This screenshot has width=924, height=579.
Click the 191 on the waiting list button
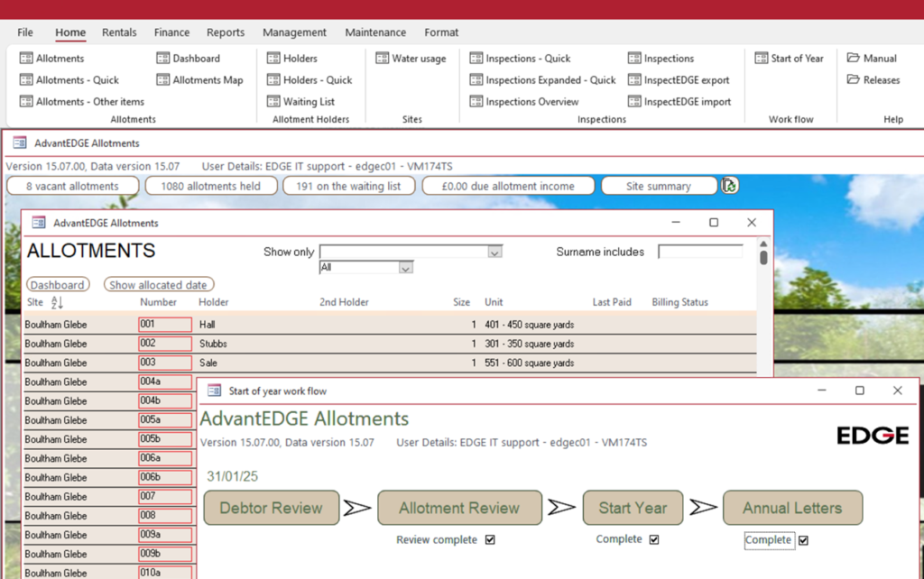tap(348, 186)
